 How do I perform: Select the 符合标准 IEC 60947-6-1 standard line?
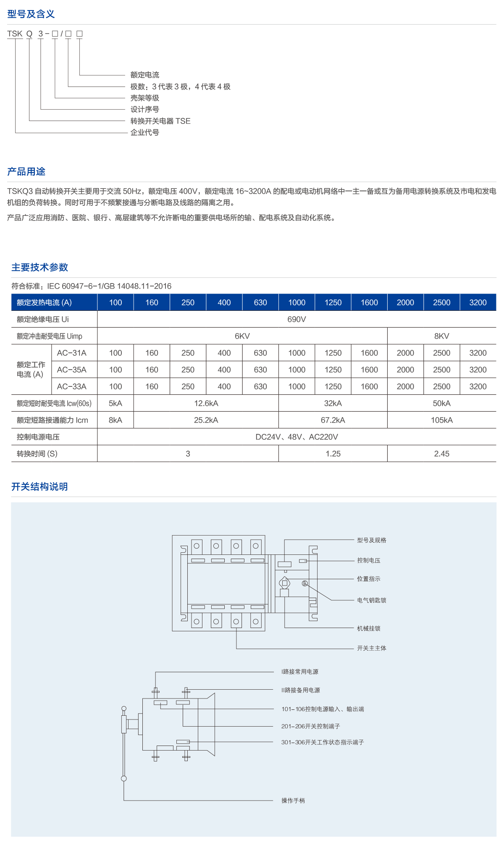92,286
